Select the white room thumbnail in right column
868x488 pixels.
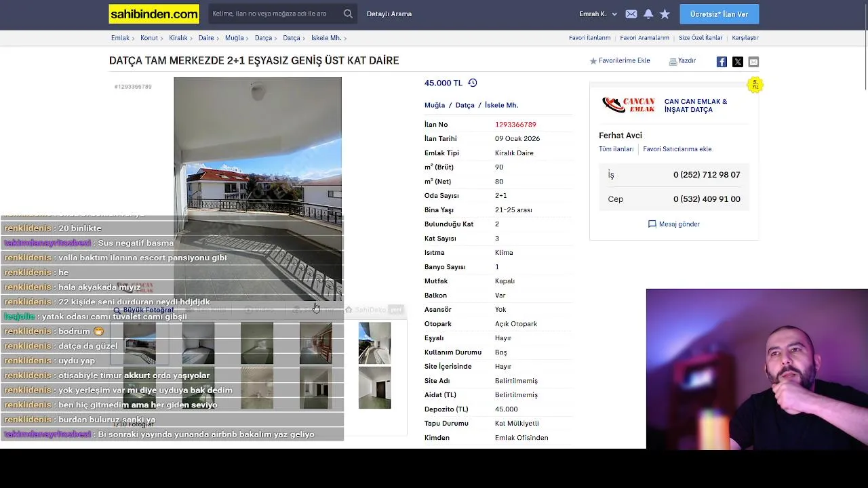tap(374, 388)
